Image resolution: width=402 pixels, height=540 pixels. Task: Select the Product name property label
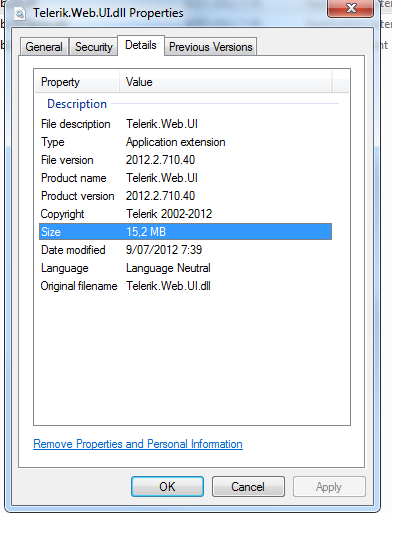74,178
